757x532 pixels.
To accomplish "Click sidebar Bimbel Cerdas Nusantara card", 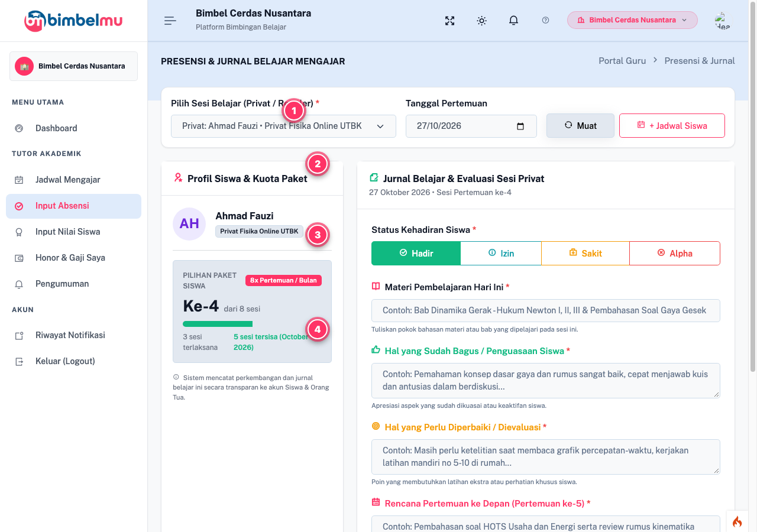I will pyautogui.click(x=73, y=66).
